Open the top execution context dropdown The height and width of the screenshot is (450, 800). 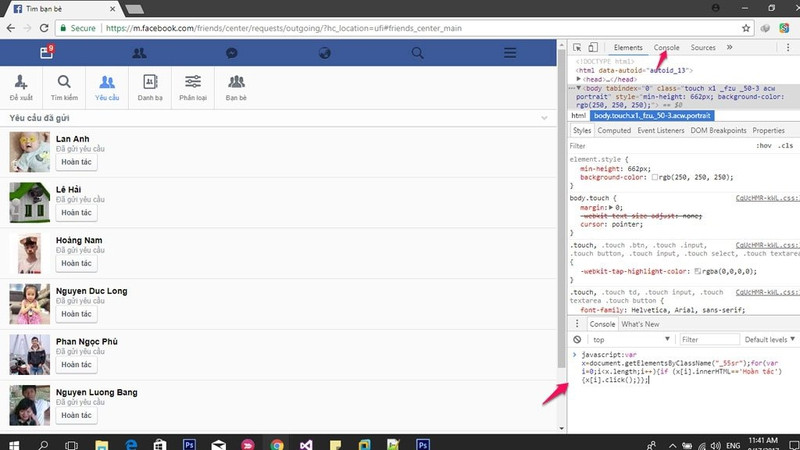631,340
